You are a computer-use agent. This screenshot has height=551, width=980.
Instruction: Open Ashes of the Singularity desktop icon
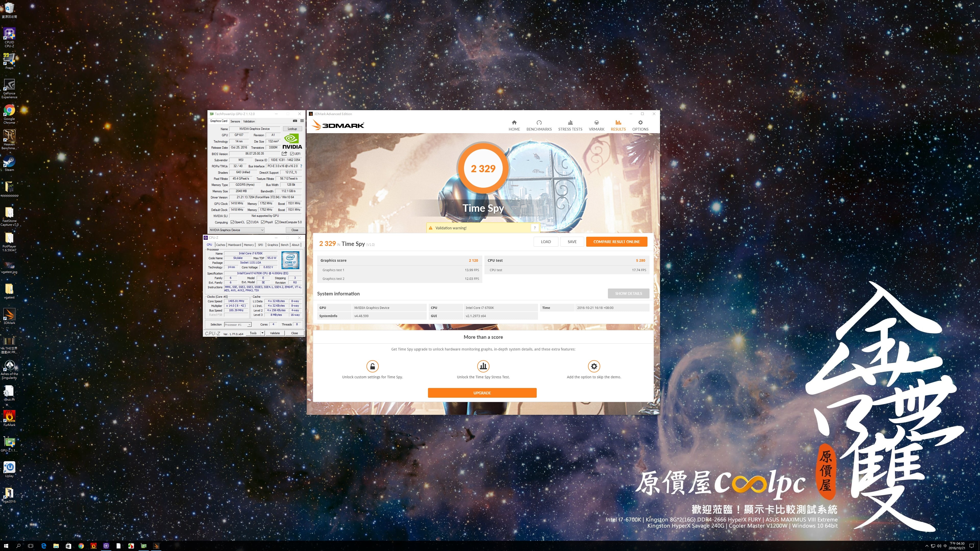pyautogui.click(x=9, y=369)
